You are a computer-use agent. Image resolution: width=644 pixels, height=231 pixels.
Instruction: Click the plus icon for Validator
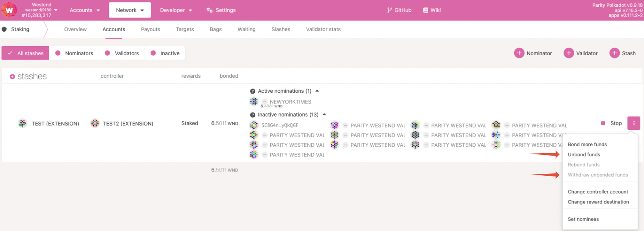pos(569,53)
